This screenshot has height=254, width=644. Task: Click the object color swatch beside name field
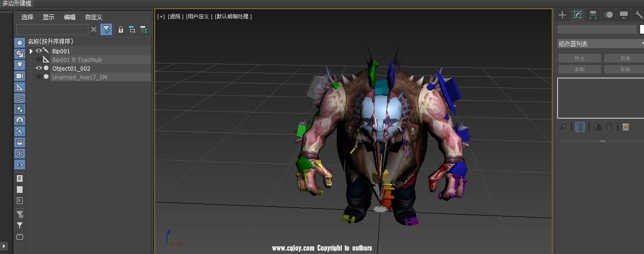point(642,29)
